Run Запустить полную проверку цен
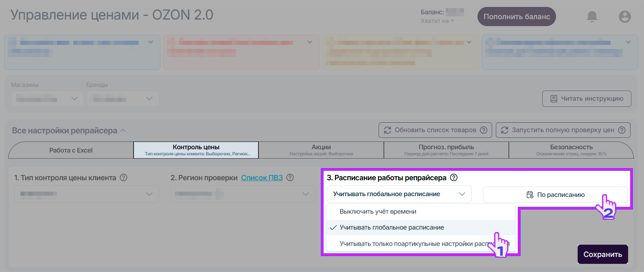The height and width of the screenshot is (272, 644). (563, 130)
